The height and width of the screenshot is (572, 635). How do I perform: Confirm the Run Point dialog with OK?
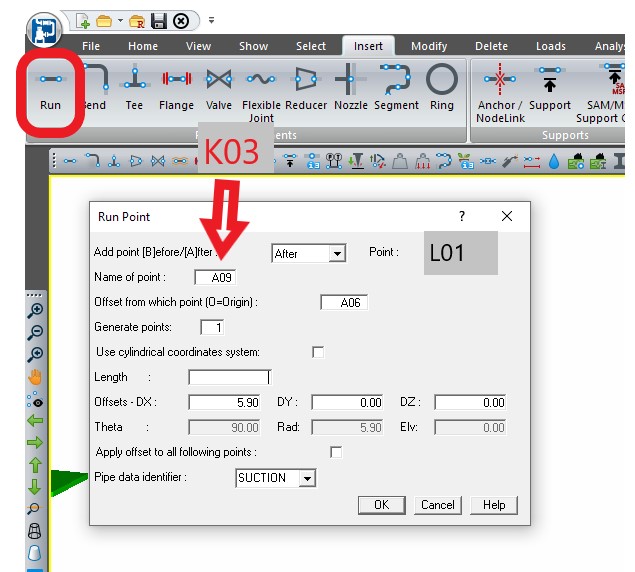pyautogui.click(x=381, y=505)
